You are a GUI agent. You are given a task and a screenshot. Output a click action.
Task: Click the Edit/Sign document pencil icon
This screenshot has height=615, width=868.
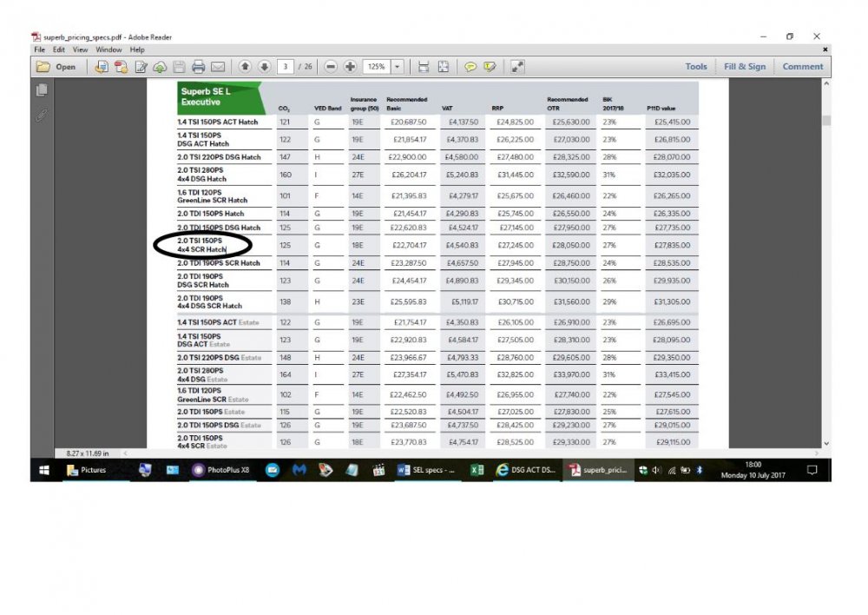[x=141, y=67]
